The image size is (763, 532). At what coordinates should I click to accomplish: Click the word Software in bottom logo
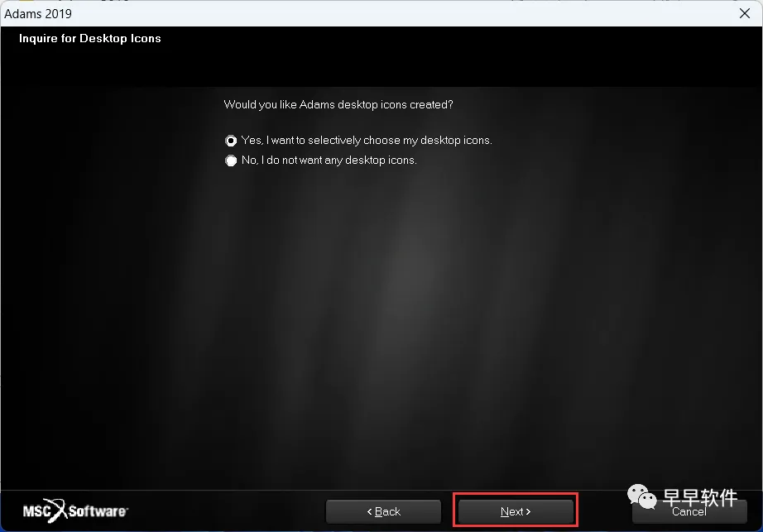pyautogui.click(x=98, y=511)
